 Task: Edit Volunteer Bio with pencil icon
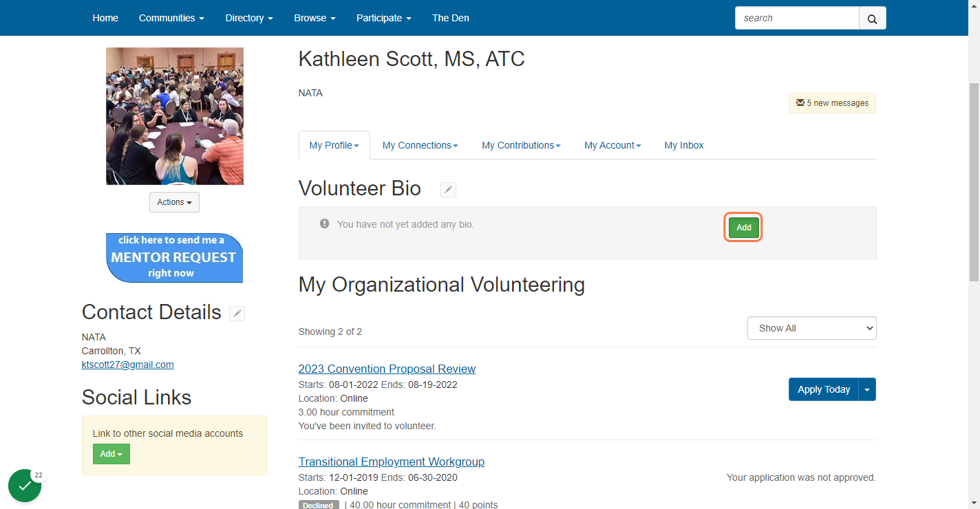click(x=448, y=190)
